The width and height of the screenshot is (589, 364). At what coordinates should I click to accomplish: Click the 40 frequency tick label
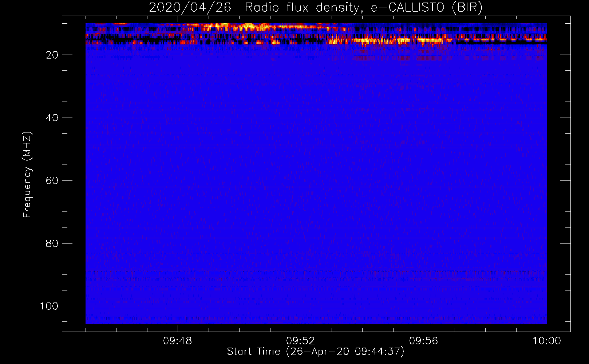(x=52, y=118)
